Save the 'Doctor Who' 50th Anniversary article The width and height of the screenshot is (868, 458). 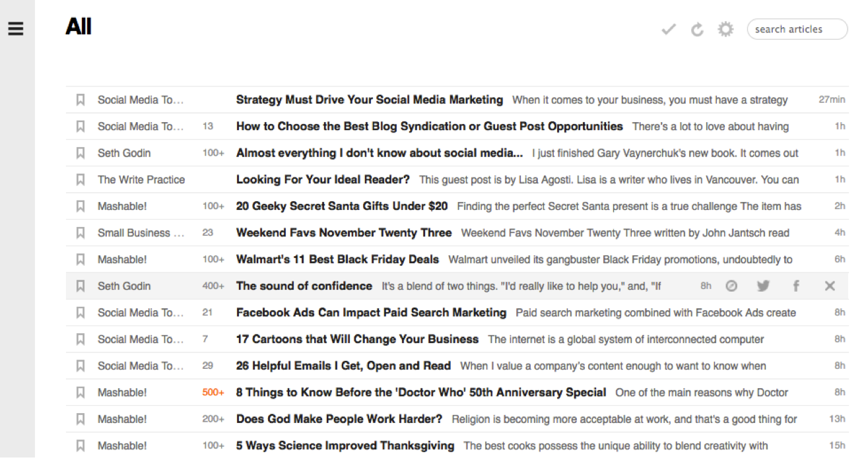(x=81, y=392)
